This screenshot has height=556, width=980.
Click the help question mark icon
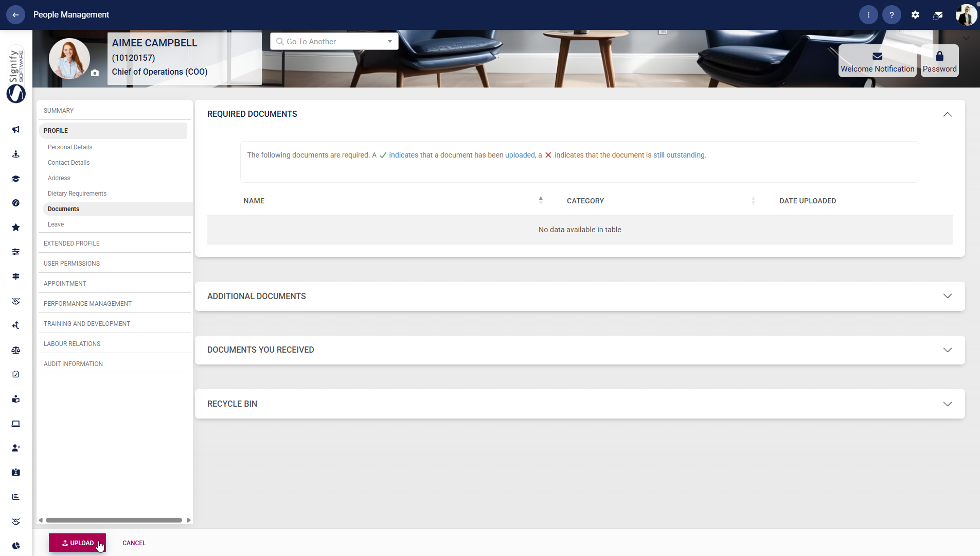892,14
